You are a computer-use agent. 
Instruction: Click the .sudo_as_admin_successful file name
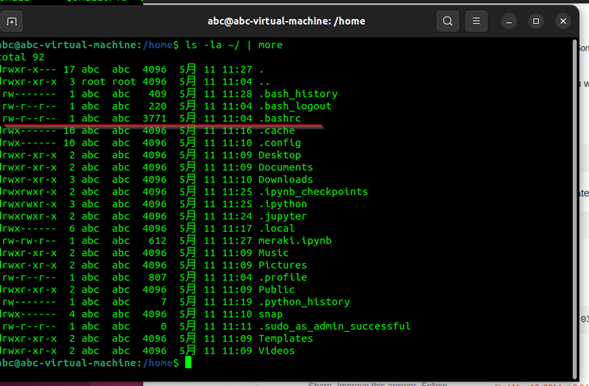point(335,326)
